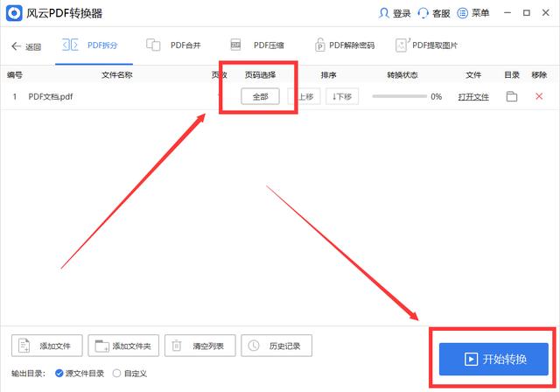This screenshot has width=560, height=392.
Task: Switch to the PDF合并 tab
Action: click(173, 45)
